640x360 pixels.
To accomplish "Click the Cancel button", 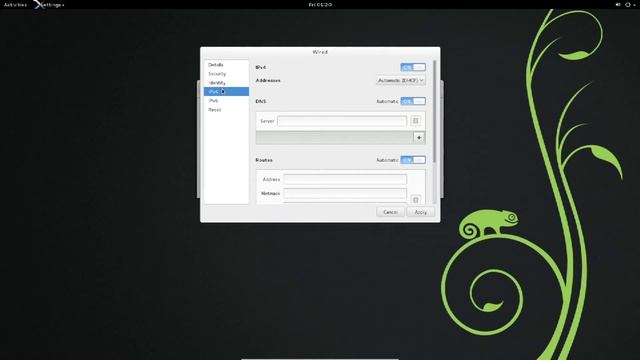I will (390, 212).
